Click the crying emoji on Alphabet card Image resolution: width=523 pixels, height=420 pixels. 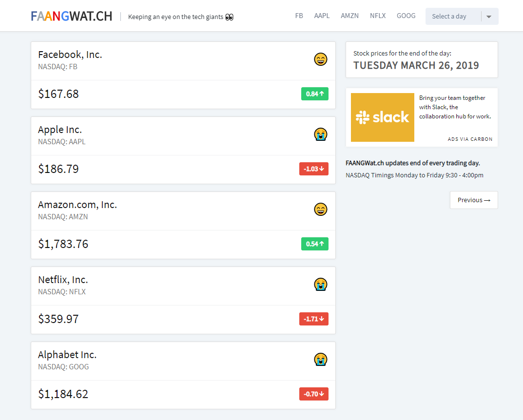point(321,359)
